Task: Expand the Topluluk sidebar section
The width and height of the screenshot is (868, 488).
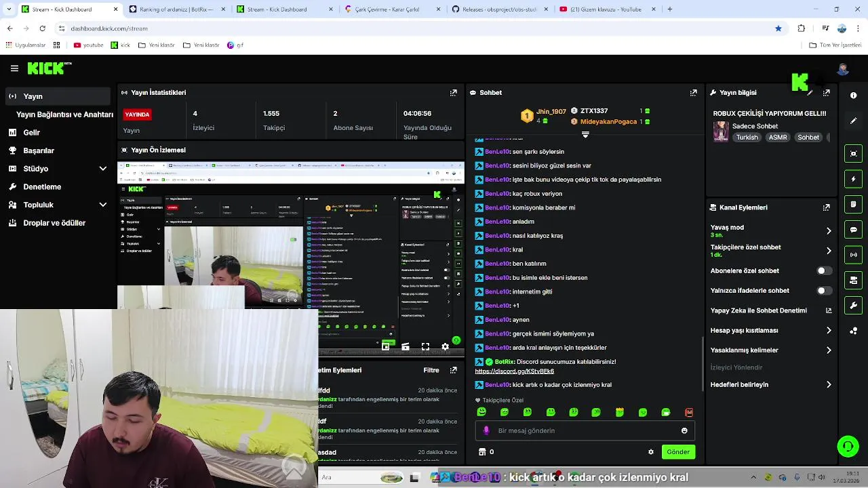Action: coord(103,205)
